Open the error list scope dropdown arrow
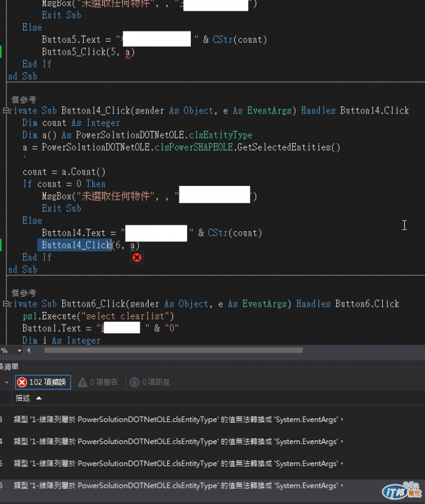This screenshot has height=504, width=425. pyautogui.click(x=6, y=382)
